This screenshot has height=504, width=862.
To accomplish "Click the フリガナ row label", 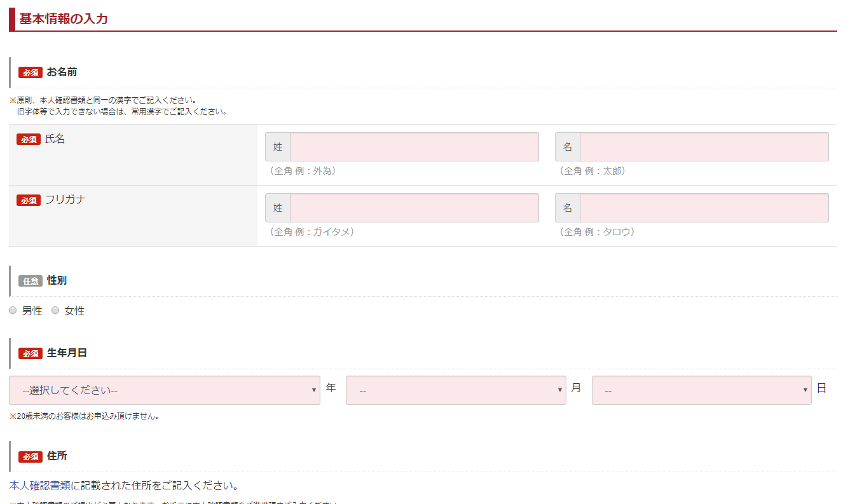I will tap(65, 200).
